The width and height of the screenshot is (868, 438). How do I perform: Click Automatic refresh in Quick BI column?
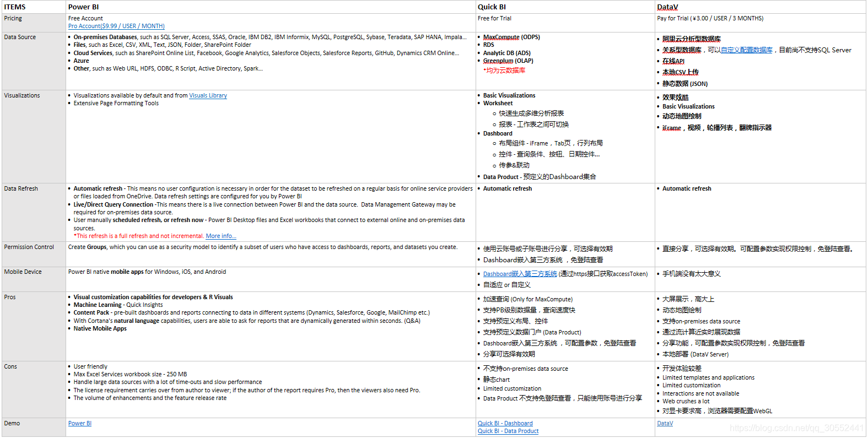[x=508, y=188]
